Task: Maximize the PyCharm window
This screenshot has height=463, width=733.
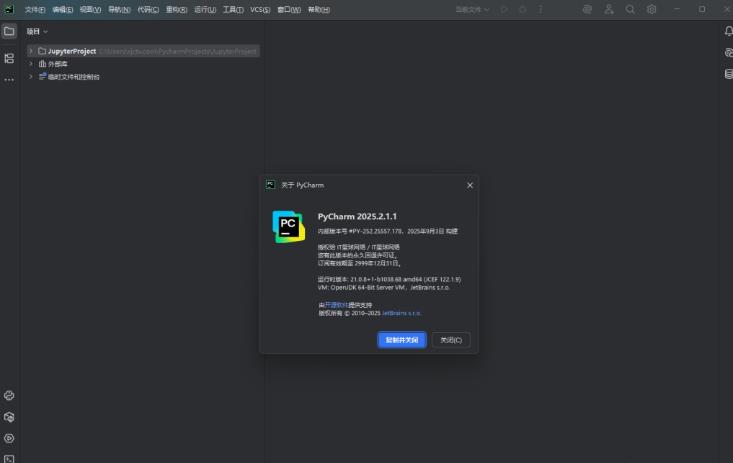Action: [702, 9]
